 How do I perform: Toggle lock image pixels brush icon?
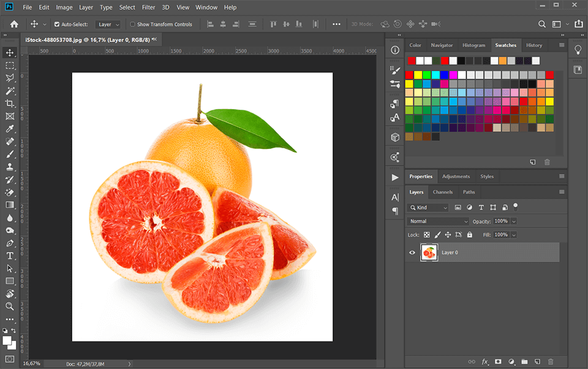(437, 235)
